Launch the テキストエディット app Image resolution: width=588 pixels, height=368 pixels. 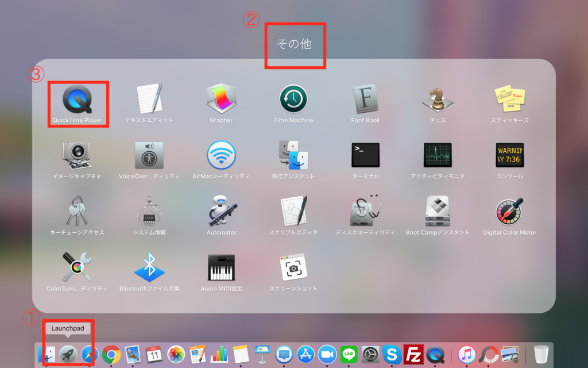click(149, 99)
